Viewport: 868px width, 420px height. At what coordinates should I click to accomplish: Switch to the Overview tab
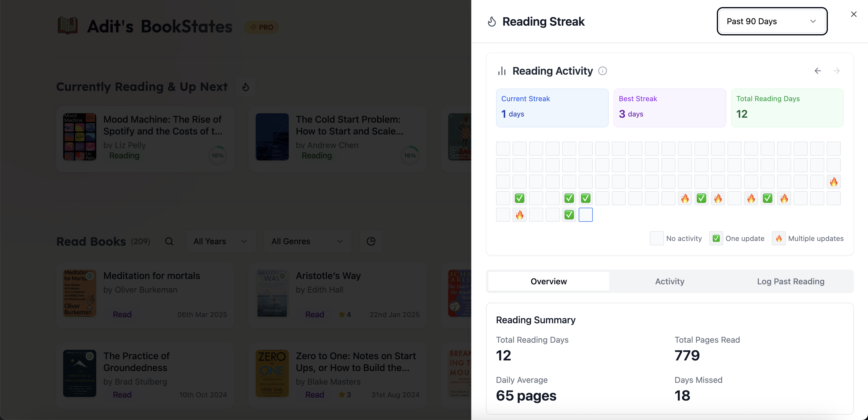[x=549, y=281]
